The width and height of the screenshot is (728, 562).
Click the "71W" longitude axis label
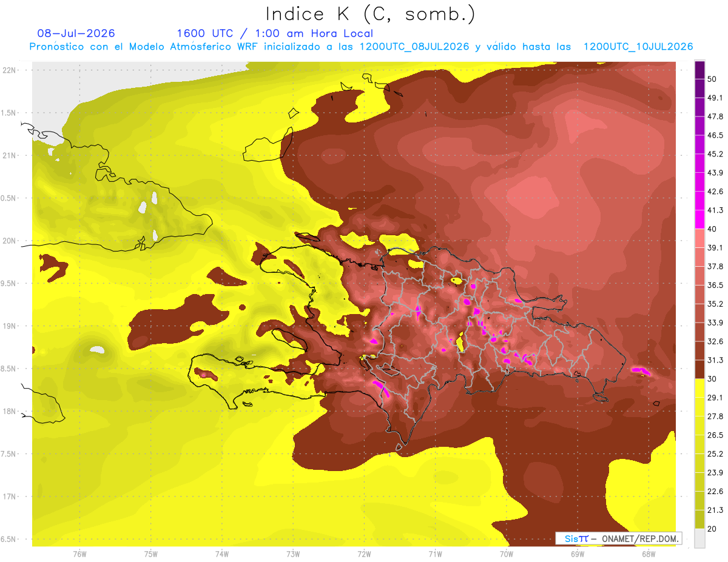[435, 555]
